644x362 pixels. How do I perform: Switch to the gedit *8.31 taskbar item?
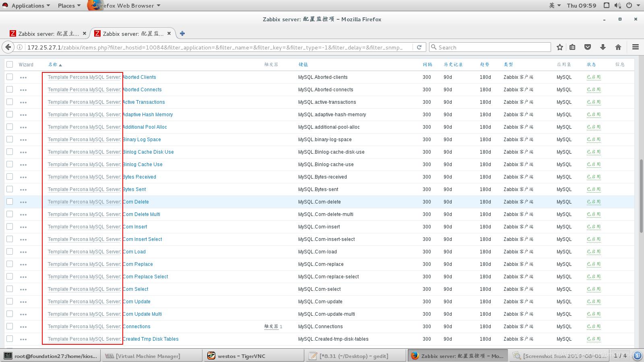point(355,356)
